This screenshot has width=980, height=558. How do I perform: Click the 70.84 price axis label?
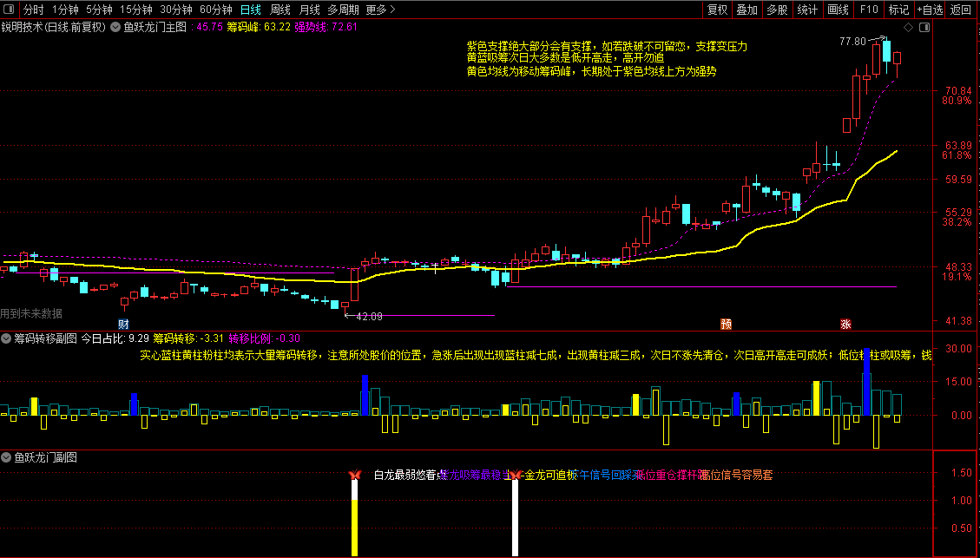[x=958, y=90]
